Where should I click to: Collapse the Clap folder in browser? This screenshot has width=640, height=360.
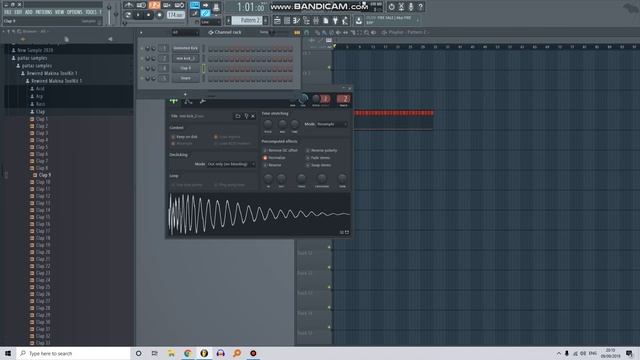tap(40, 111)
